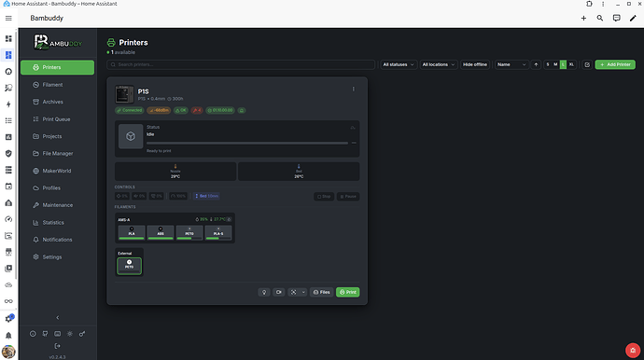This screenshot has width=644, height=360.
Task: Click the info circle icon in sidebar footer
Action: (x=33, y=334)
